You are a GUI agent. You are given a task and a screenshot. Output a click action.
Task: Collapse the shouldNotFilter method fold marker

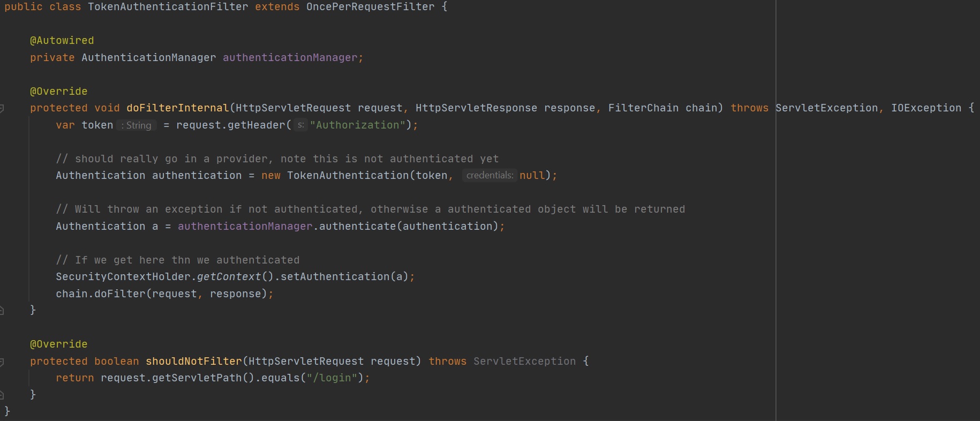click(x=2, y=362)
